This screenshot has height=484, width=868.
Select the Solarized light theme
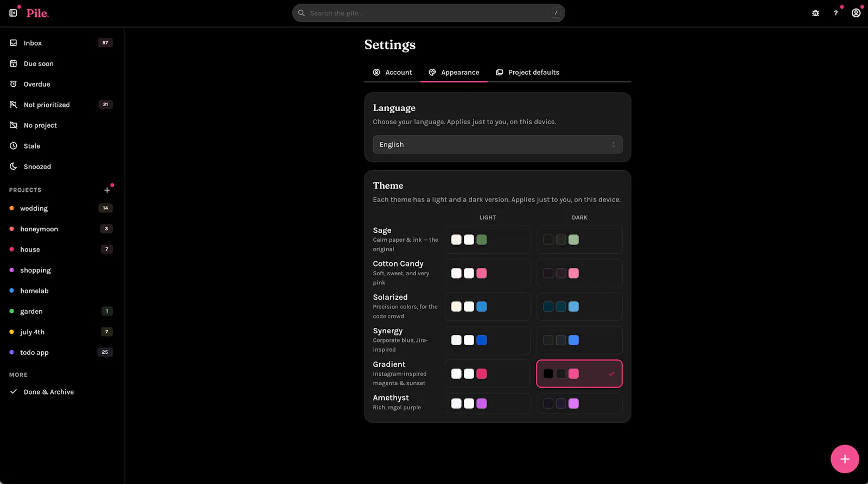[x=488, y=307]
